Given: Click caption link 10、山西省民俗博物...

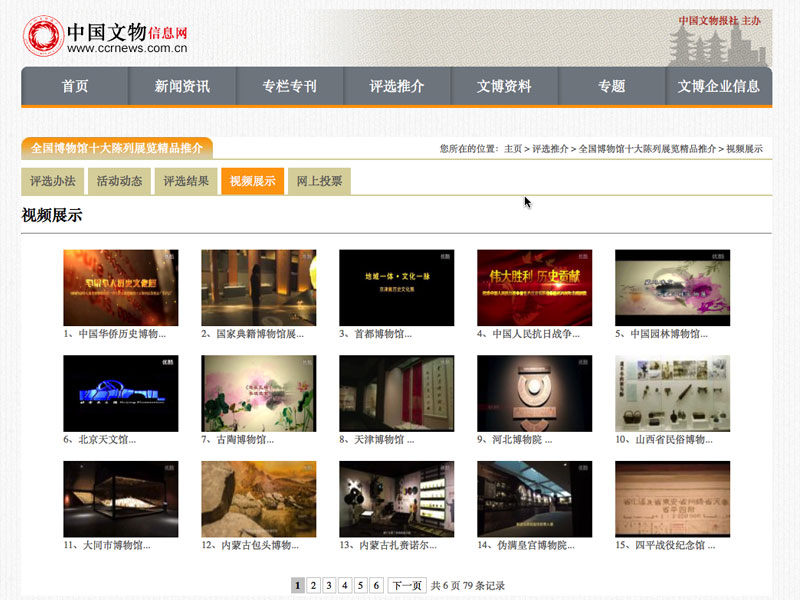Looking at the screenshot, I should pyautogui.click(x=664, y=440).
